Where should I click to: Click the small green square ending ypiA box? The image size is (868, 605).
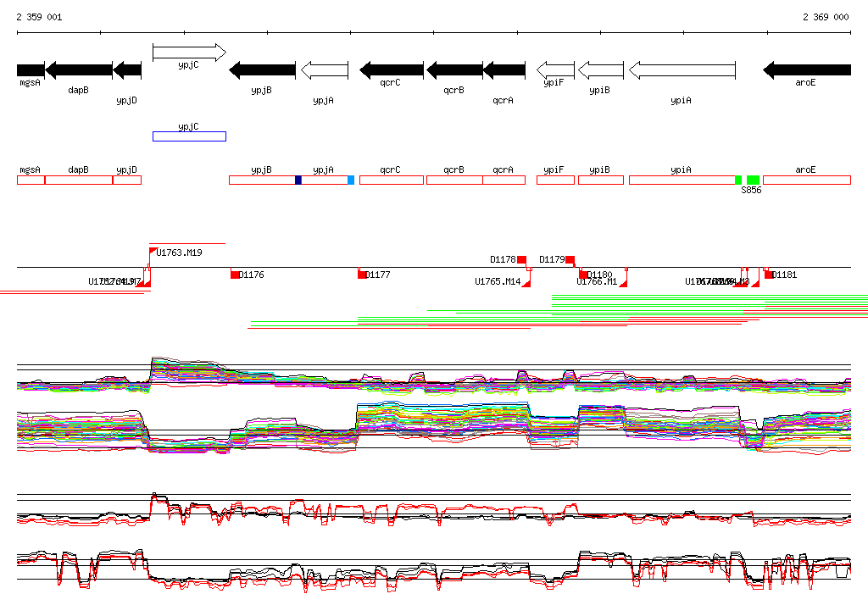[738, 180]
